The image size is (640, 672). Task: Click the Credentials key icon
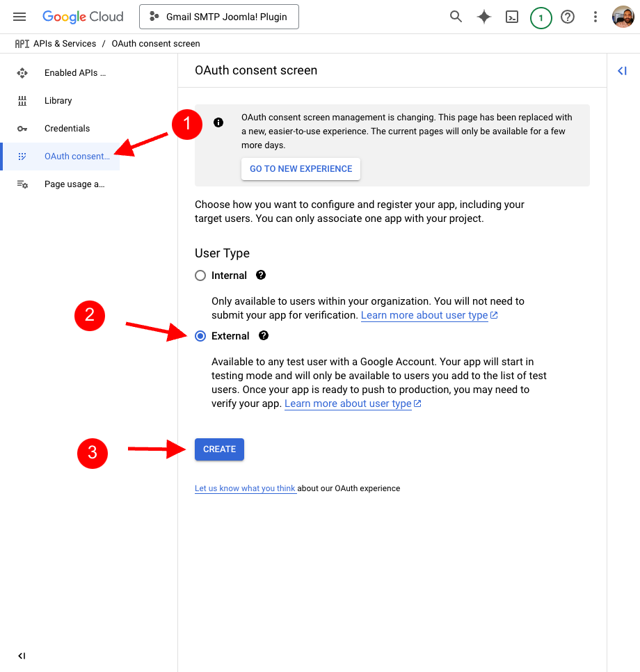[x=22, y=129]
